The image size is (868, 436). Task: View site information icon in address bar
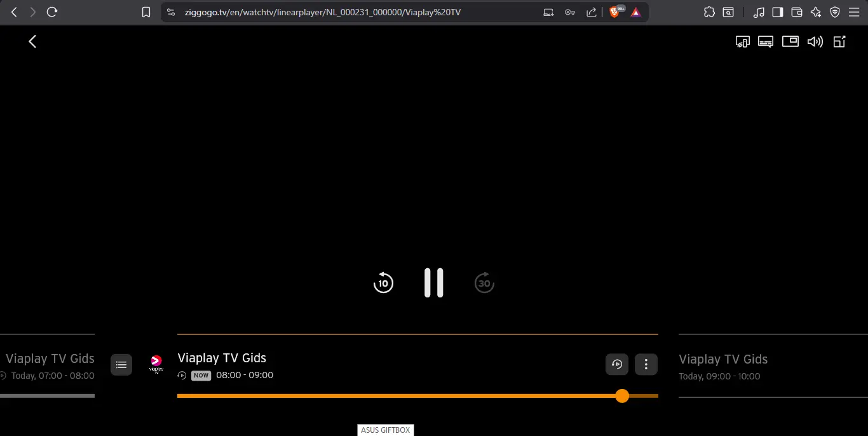coord(171,12)
